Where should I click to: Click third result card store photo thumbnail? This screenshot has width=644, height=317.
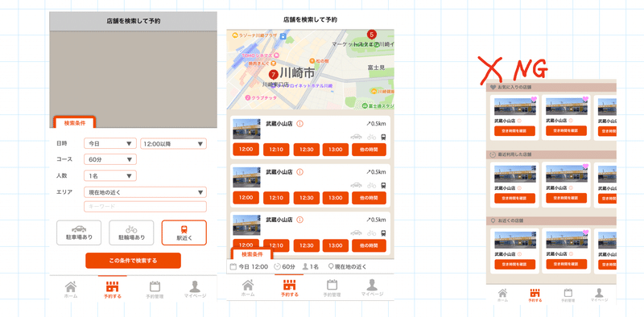coord(246,225)
